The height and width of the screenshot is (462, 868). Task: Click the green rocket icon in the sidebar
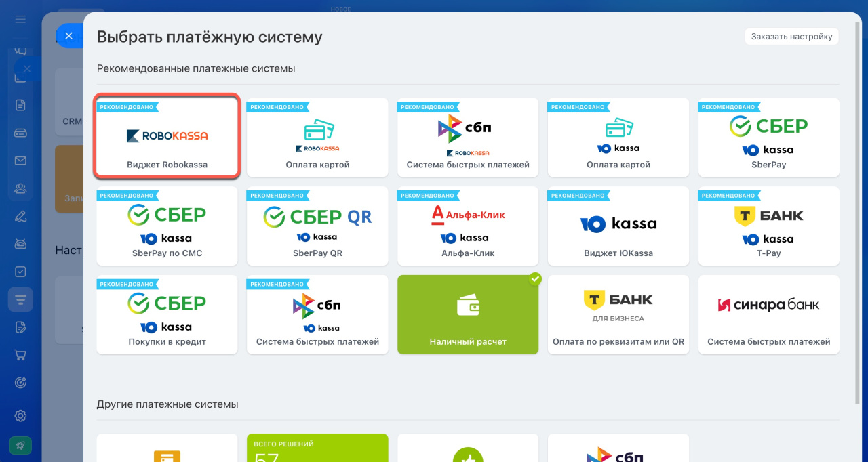point(20,445)
